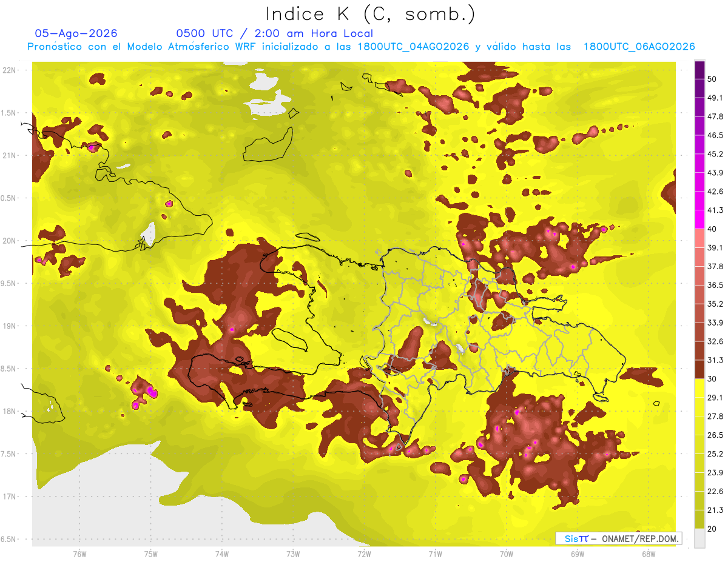Click the WRF forecast line beginning "Pronóstico con el Modelo"

(361, 47)
